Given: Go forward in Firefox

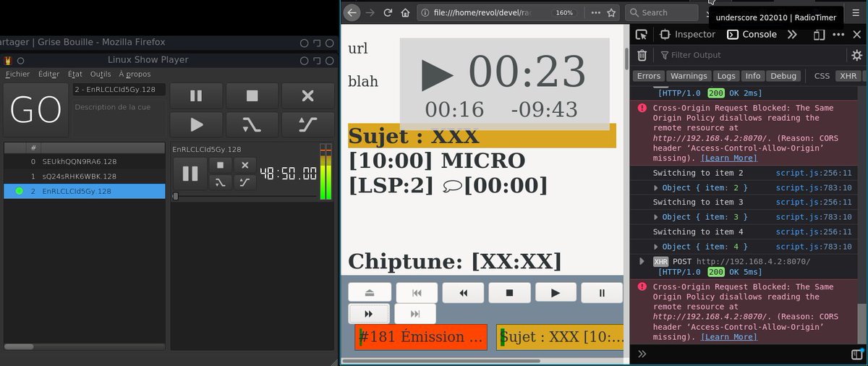Looking at the screenshot, I should pos(370,12).
